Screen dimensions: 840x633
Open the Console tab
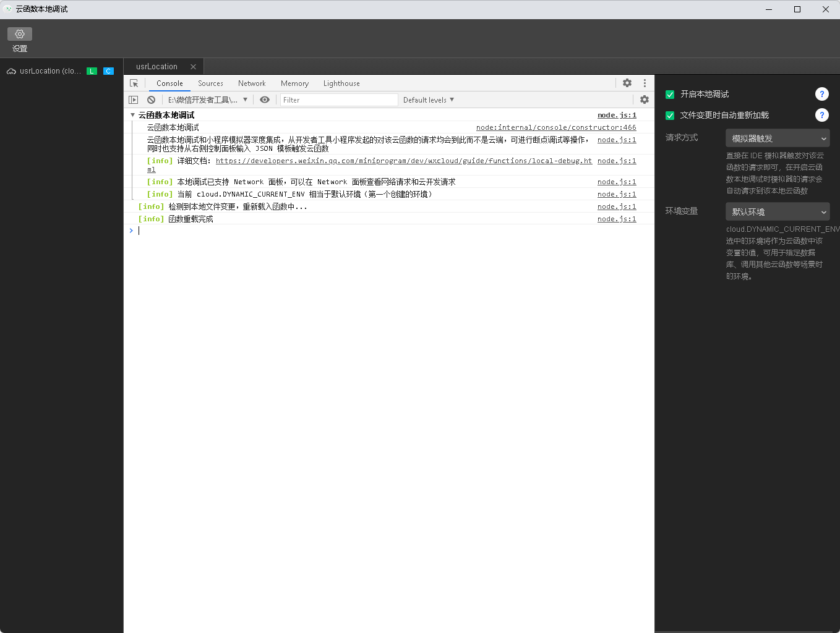coord(169,83)
